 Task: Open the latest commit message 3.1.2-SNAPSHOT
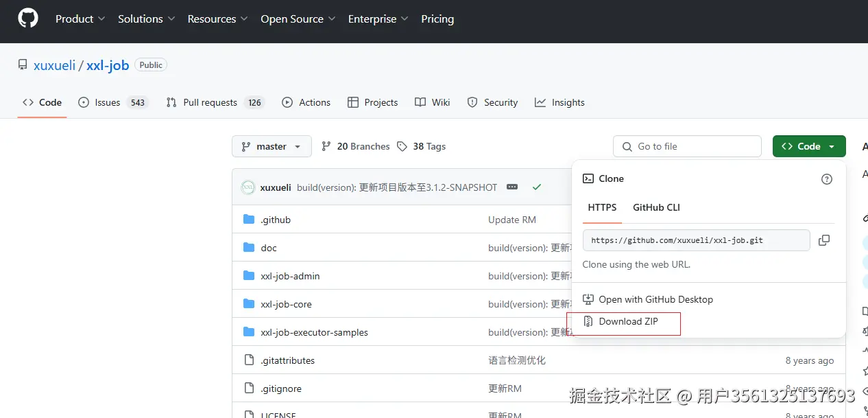pos(397,187)
